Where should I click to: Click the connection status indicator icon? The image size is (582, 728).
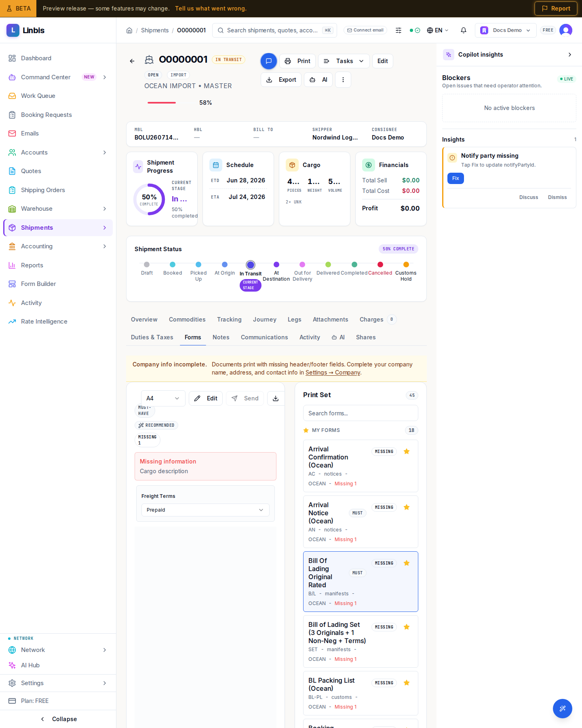coord(415,30)
